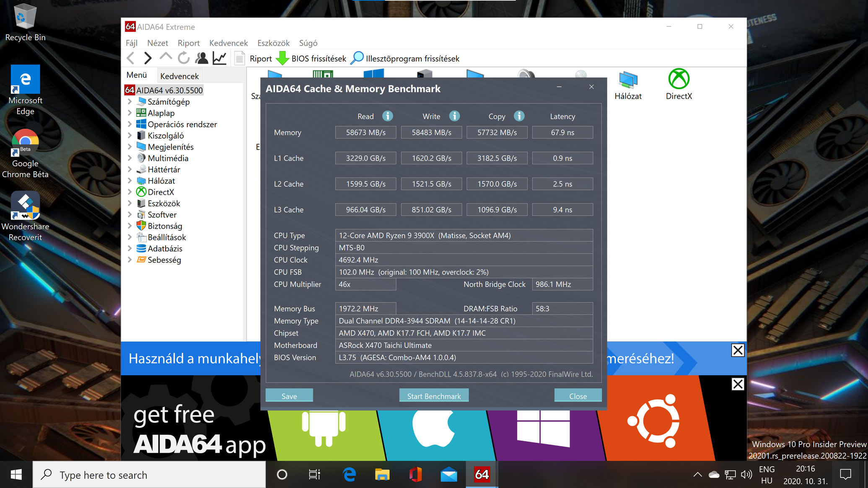Close the blue Használd banner ad
The height and width of the screenshot is (488, 868).
(738, 350)
